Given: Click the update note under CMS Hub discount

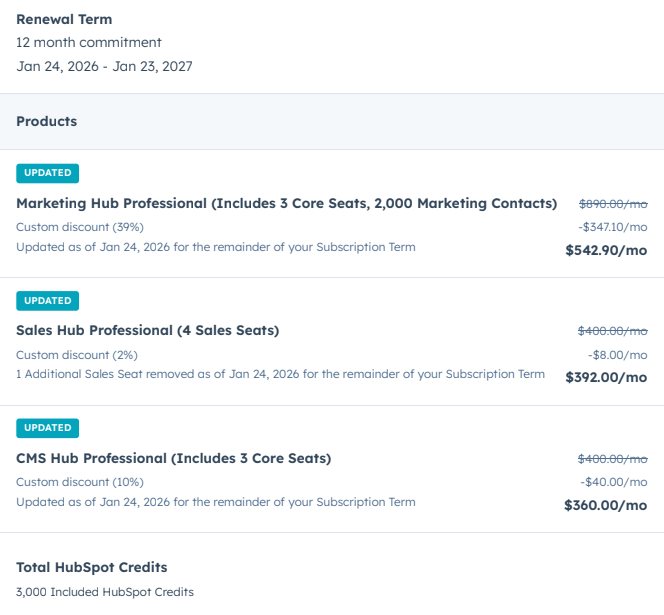Looking at the screenshot, I should (x=216, y=502).
